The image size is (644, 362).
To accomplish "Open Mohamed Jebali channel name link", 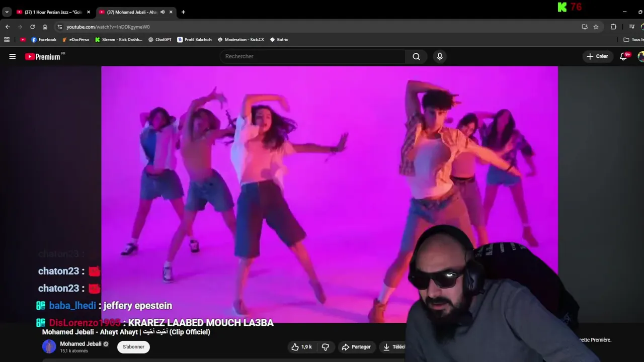I will coord(80,344).
